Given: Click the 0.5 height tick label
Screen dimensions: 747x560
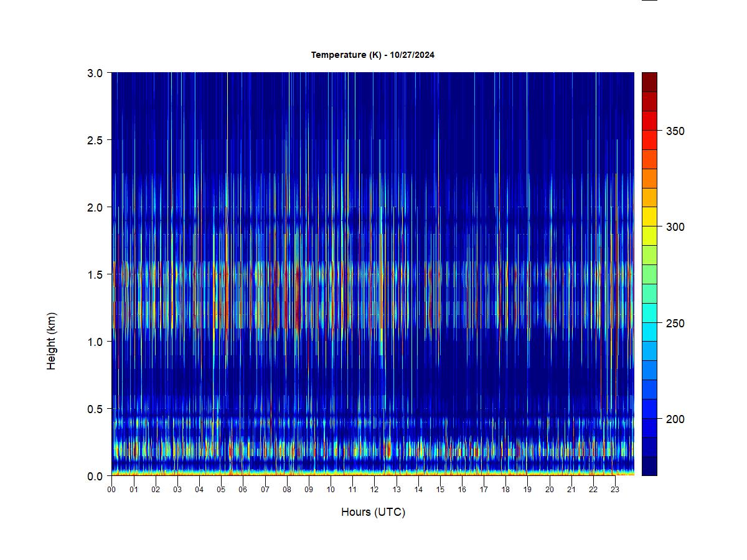Looking at the screenshot, I should coord(95,409).
